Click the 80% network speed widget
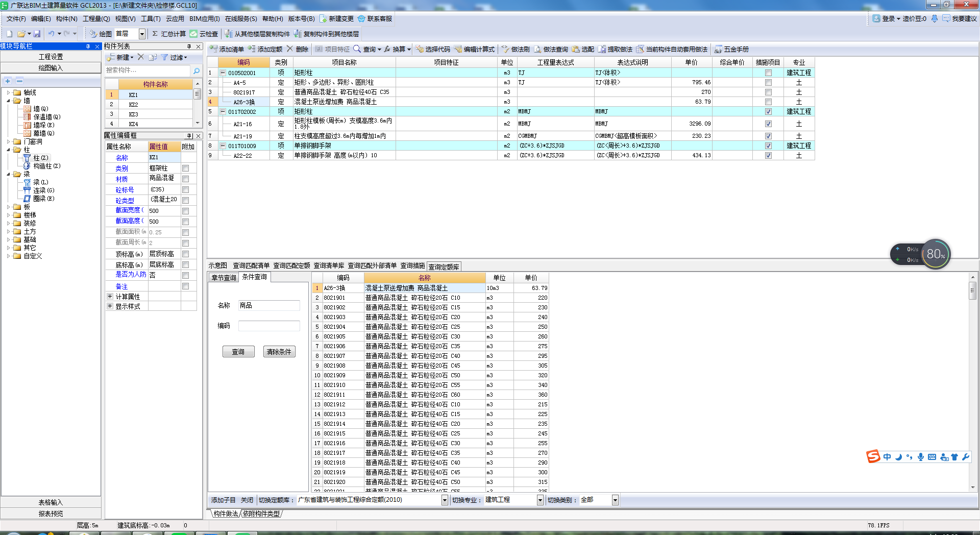This screenshot has height=535, width=980. point(936,254)
